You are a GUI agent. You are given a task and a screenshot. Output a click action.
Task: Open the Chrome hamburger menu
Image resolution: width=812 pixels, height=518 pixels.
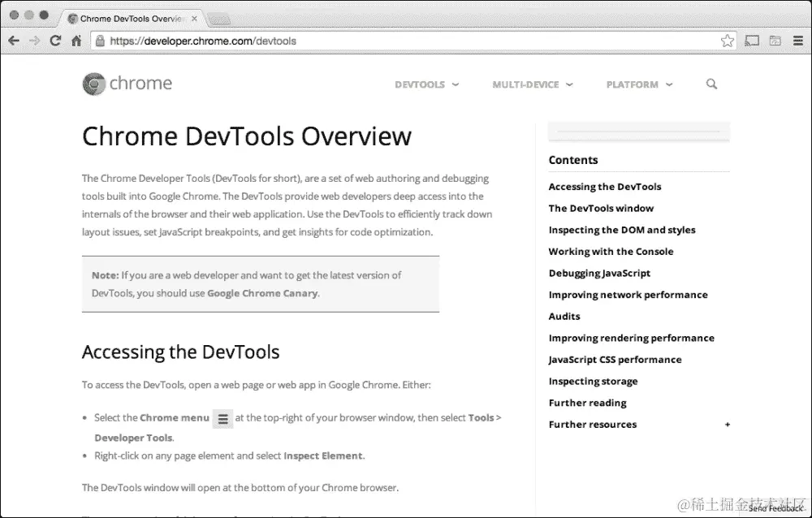(x=798, y=41)
